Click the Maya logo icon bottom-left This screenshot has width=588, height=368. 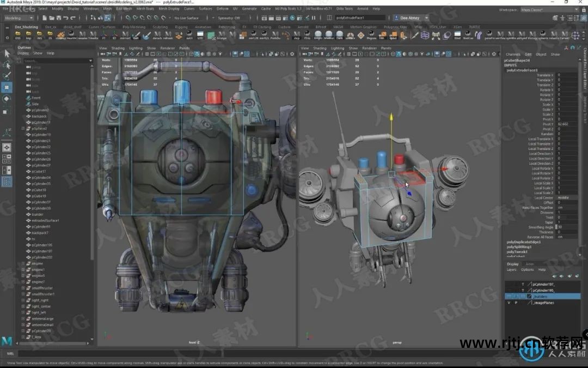7,341
